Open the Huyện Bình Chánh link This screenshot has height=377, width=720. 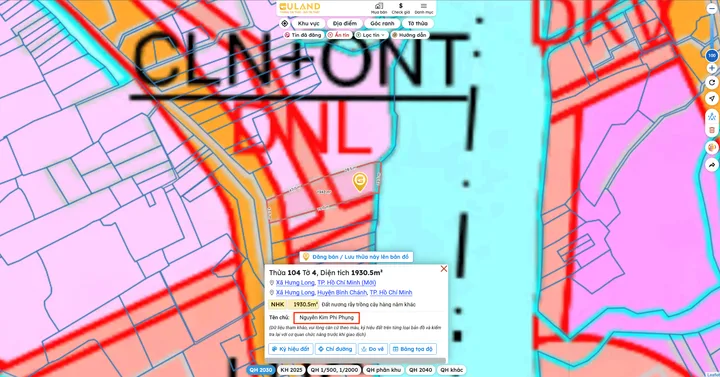tap(342, 293)
